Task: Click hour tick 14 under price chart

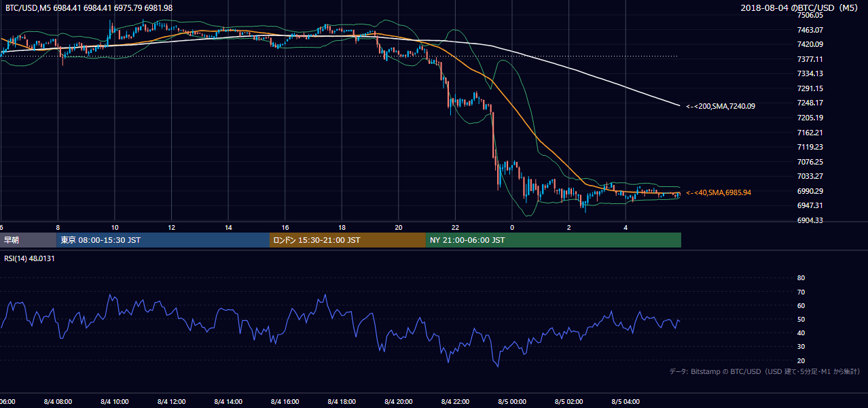Action: tap(228, 228)
